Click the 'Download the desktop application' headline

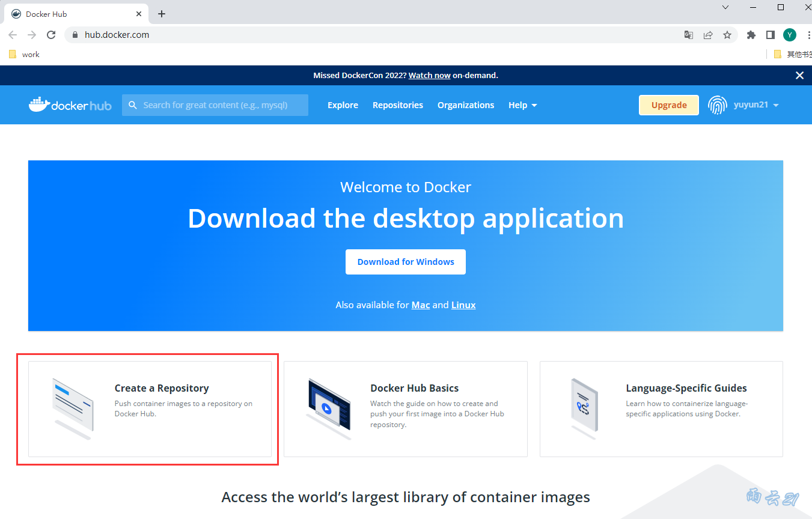click(406, 219)
